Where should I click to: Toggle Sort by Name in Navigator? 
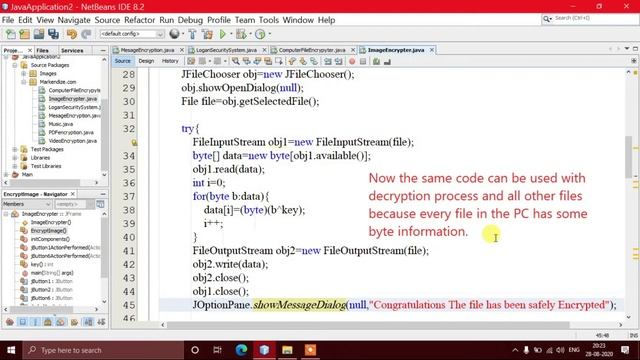88,322
